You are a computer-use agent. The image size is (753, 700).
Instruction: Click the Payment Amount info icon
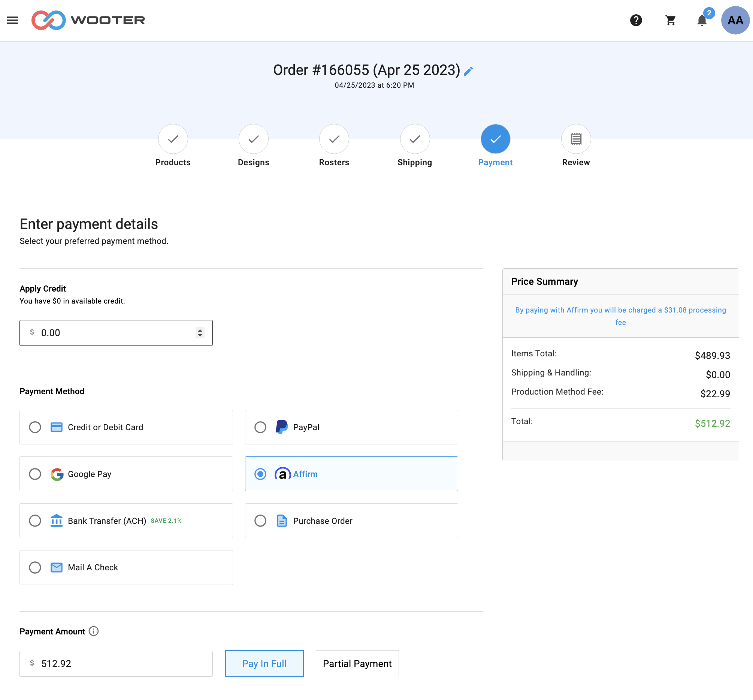[x=94, y=631]
